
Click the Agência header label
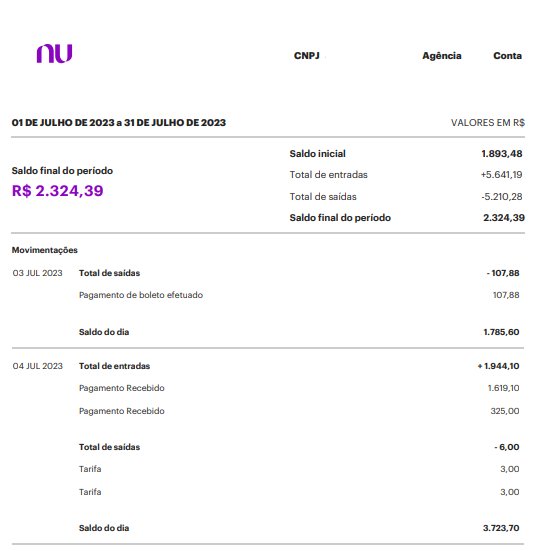click(442, 56)
